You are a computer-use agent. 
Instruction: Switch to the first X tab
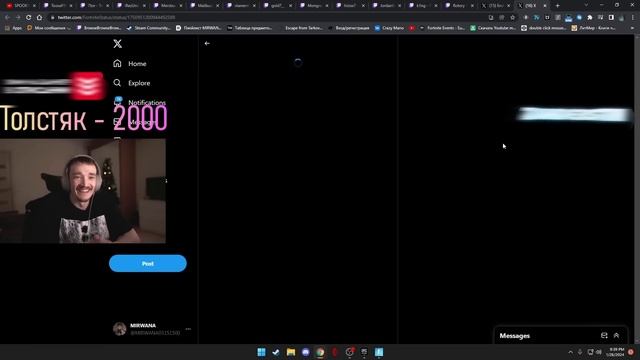point(496,6)
